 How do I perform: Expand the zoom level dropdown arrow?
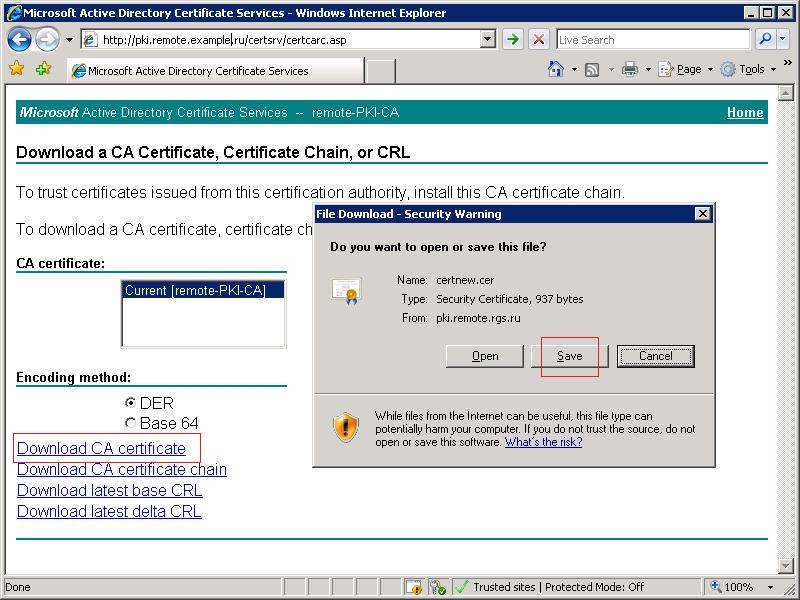click(770, 588)
